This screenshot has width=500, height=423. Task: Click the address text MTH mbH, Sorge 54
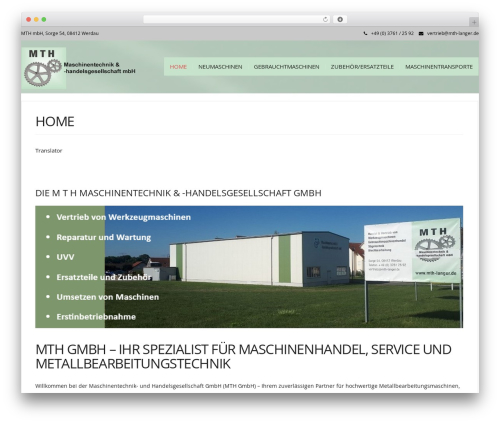point(60,33)
